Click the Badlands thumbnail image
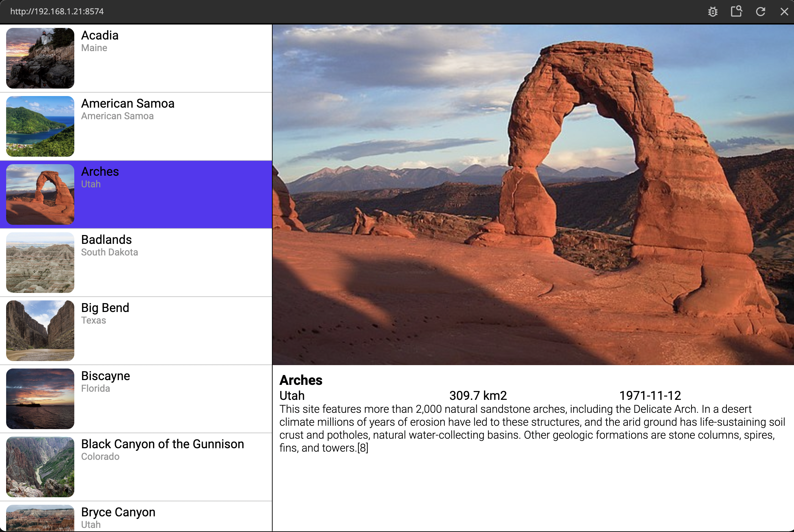 point(40,263)
